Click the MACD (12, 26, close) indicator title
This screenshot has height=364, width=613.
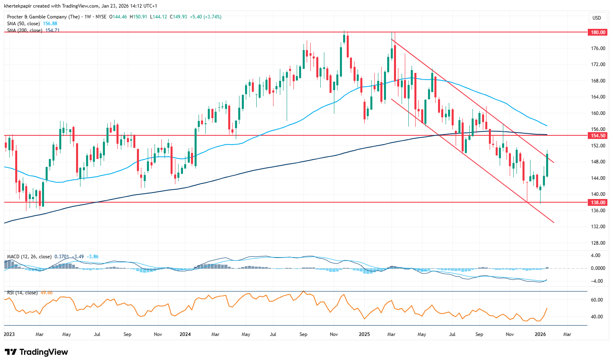(x=29, y=257)
